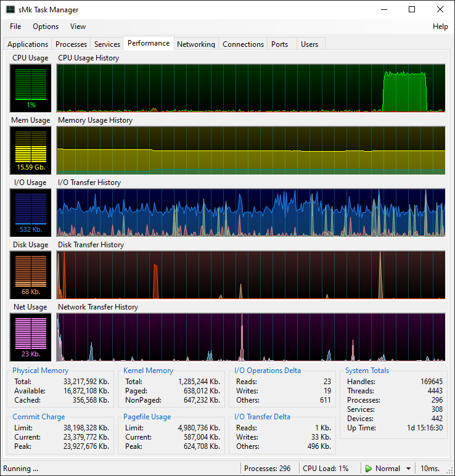The image size is (455, 476).
Task: Click the I/O Usage gauge meter
Action: pos(31,212)
